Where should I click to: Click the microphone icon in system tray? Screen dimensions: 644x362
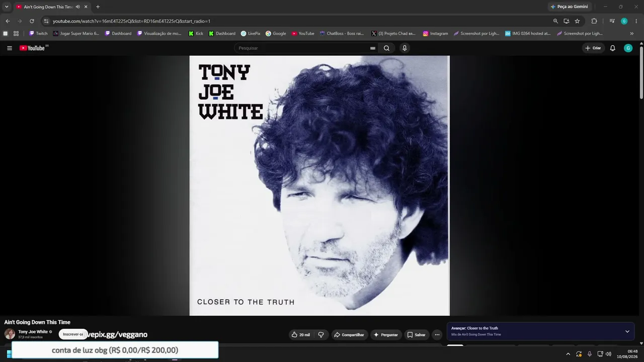(x=590, y=354)
